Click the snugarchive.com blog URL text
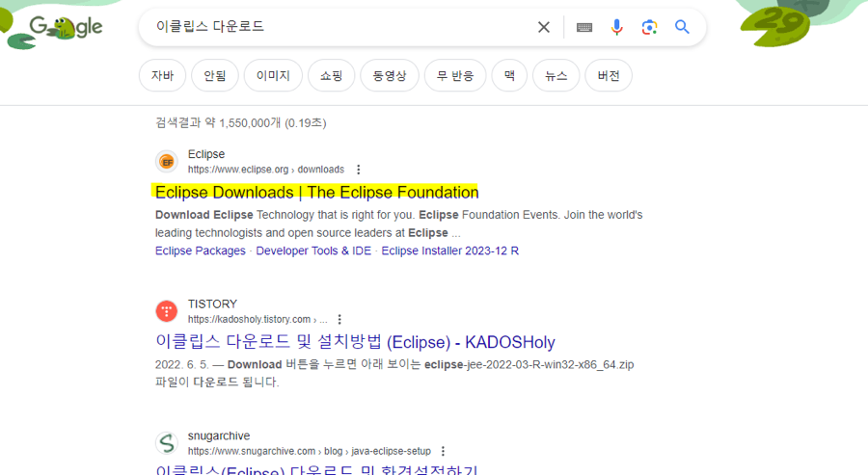 309,451
